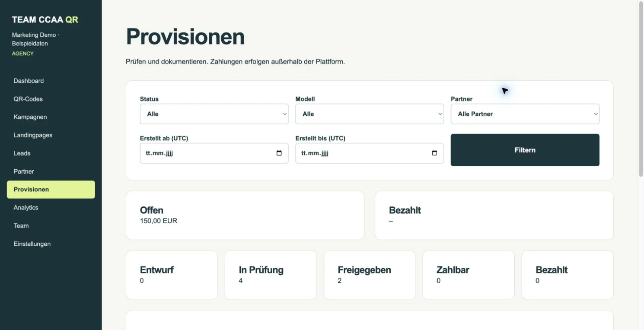The image size is (644, 330).
Task: Click the AGENCY label in sidebar
Action: (x=23, y=54)
